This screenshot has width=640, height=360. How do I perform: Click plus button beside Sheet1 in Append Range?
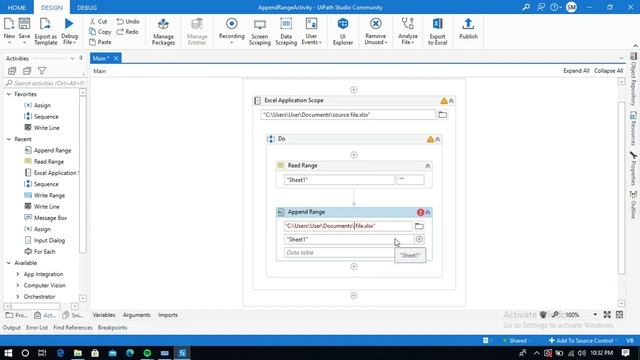click(x=419, y=239)
